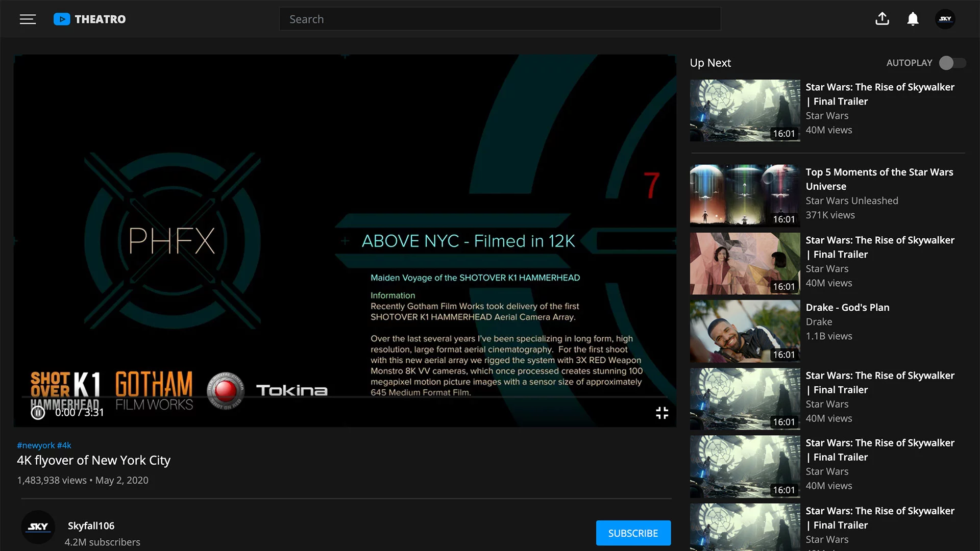Click the '1.1B views' text
The height and width of the screenshot is (551, 980).
[829, 336]
